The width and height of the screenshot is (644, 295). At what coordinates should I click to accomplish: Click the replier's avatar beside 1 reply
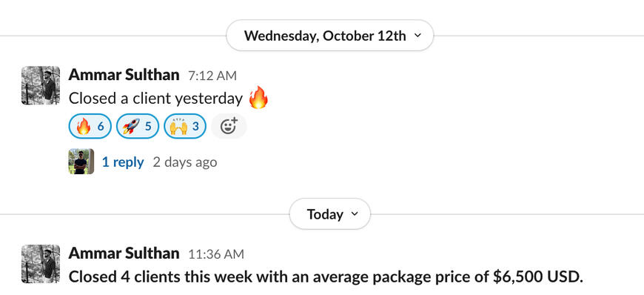(x=81, y=162)
